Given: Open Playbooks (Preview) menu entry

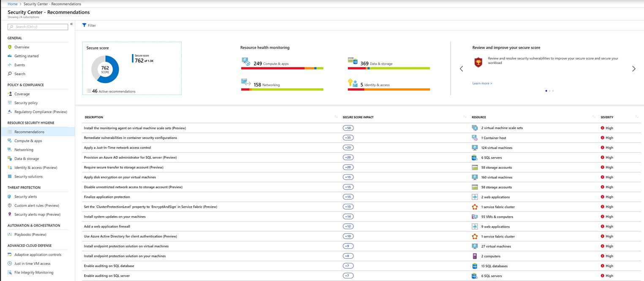Looking at the screenshot, I should [30, 235].
